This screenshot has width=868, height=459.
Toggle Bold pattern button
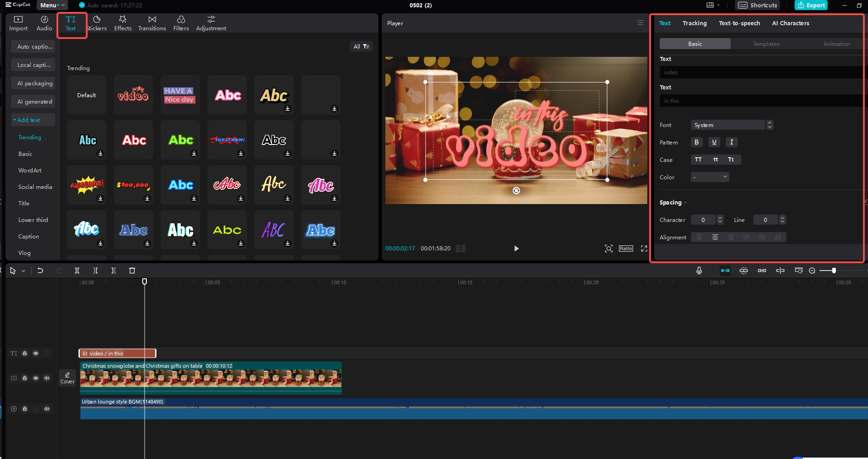(x=696, y=142)
